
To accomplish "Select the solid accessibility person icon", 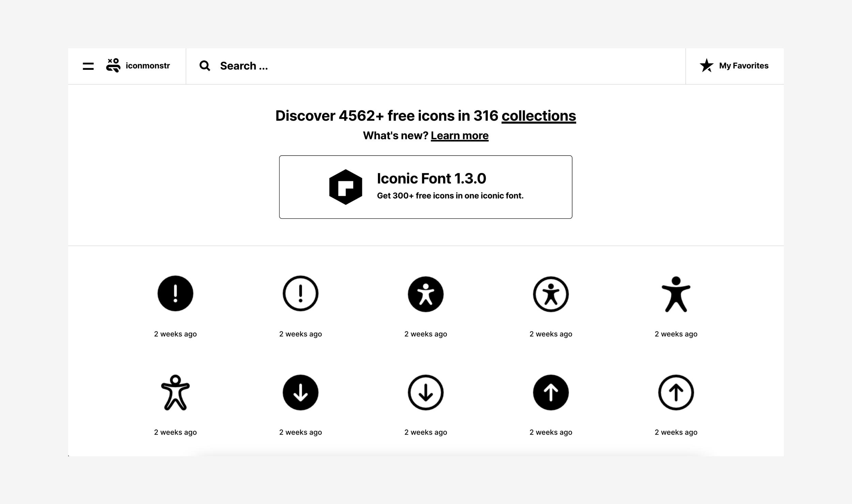I will (x=676, y=294).
